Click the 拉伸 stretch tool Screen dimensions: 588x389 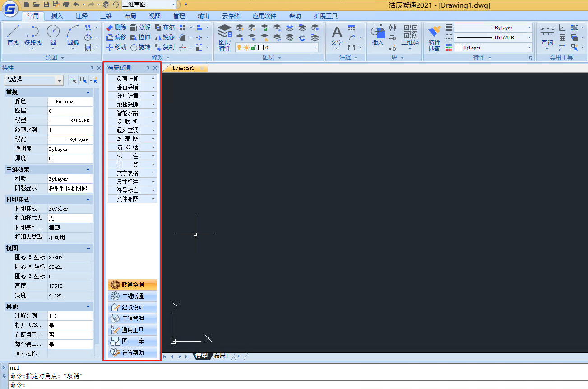140,37
